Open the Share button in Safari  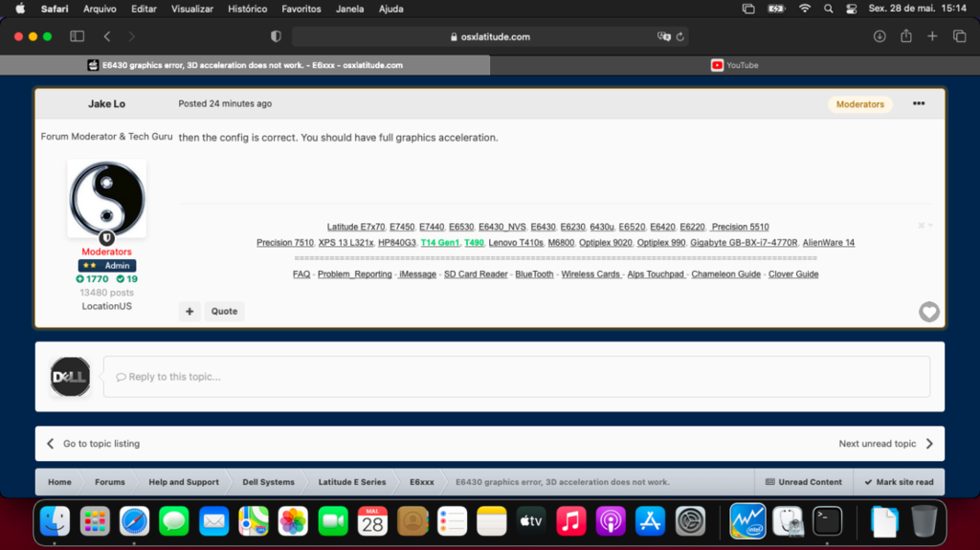pyautogui.click(x=905, y=35)
